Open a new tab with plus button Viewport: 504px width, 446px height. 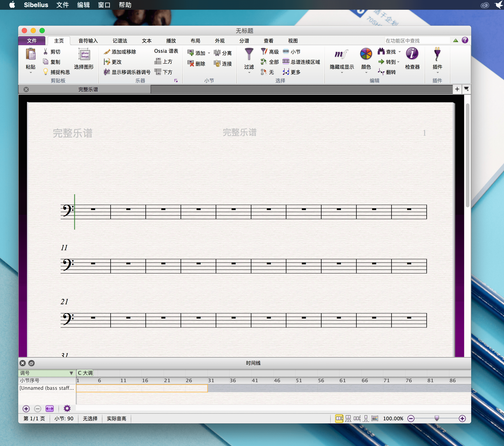pos(457,89)
